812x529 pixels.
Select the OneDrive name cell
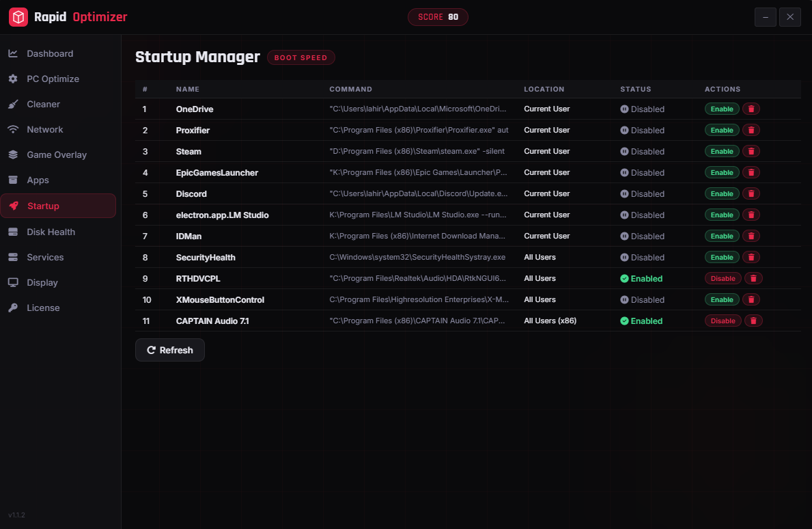(x=195, y=109)
